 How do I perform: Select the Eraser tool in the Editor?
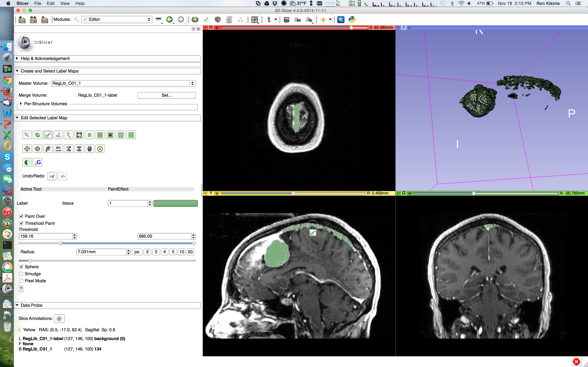point(37,135)
